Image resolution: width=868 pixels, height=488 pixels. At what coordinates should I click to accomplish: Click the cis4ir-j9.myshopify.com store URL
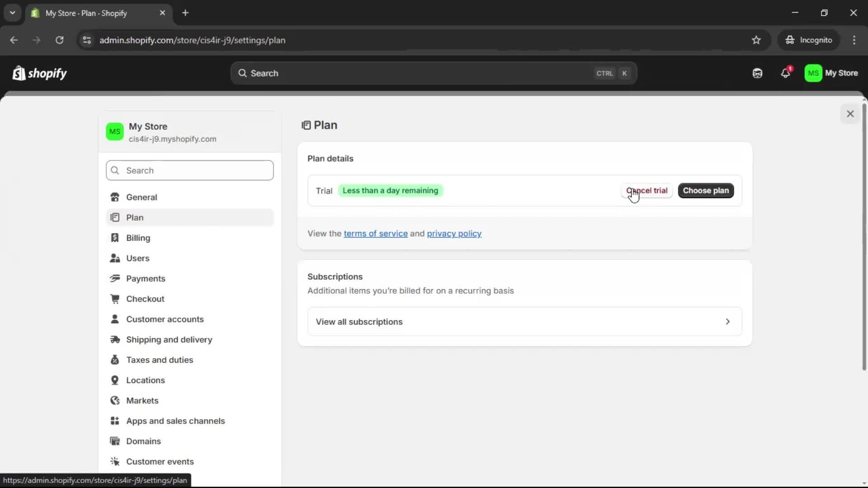172,139
